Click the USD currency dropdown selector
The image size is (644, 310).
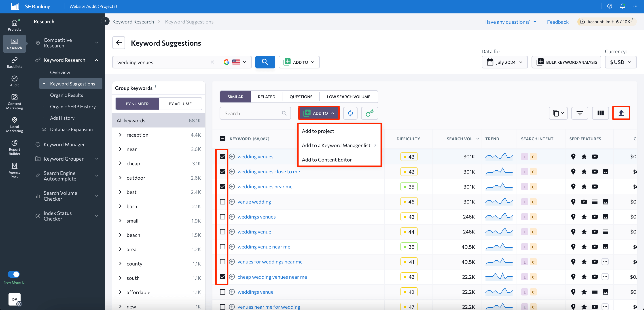point(620,62)
